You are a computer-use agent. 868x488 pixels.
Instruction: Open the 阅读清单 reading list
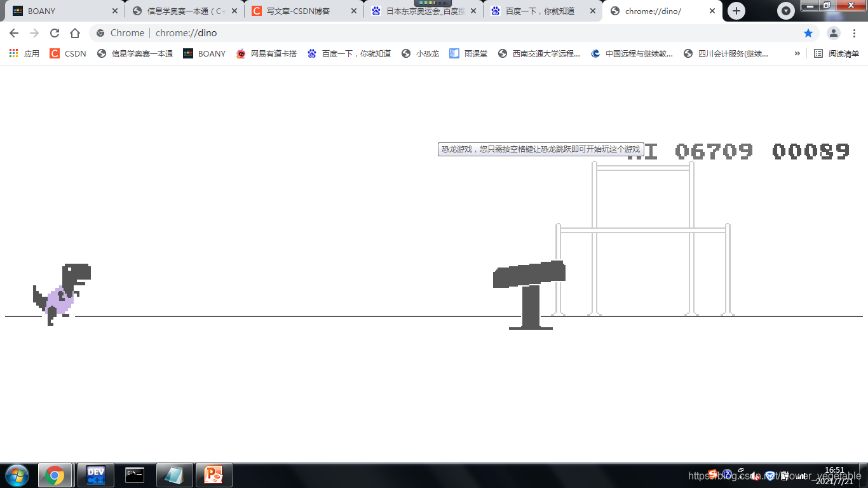click(x=837, y=53)
